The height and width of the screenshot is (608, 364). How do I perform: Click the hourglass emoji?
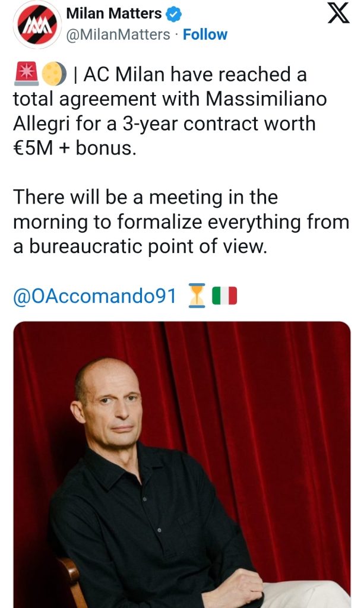click(197, 296)
